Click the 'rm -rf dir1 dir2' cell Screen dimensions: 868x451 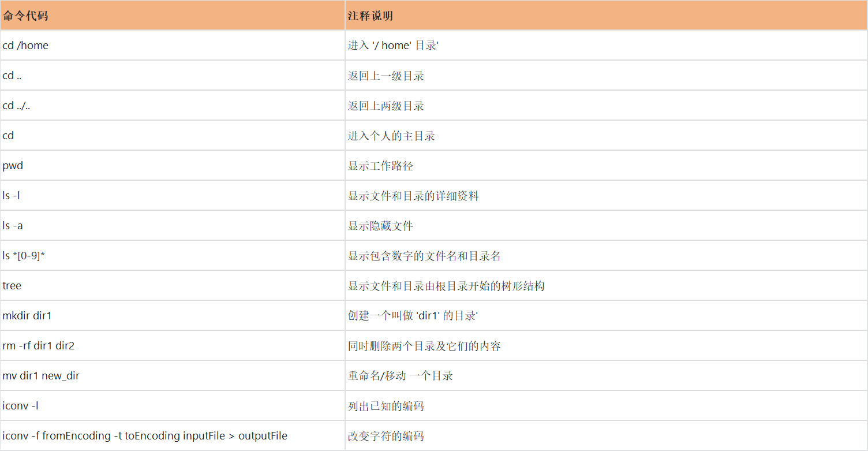point(173,346)
